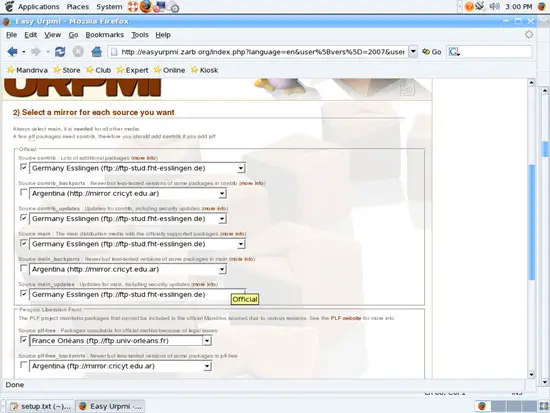Open the Online bookmark
550x413 pixels.
(x=169, y=70)
